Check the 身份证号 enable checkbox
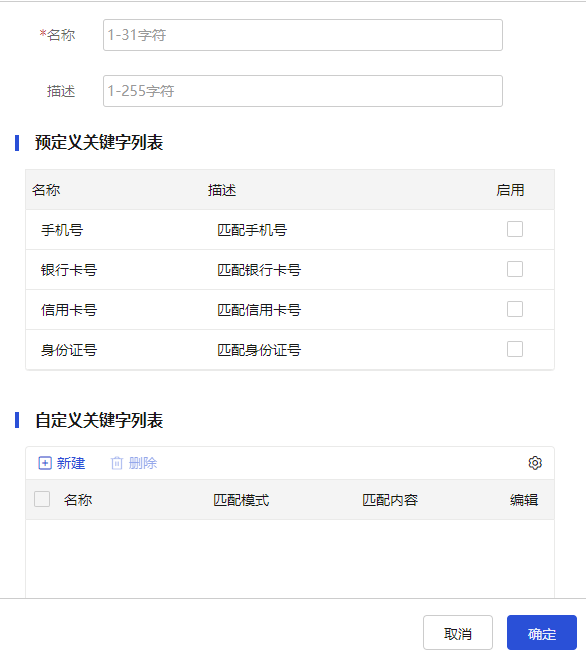 pyautogui.click(x=515, y=349)
